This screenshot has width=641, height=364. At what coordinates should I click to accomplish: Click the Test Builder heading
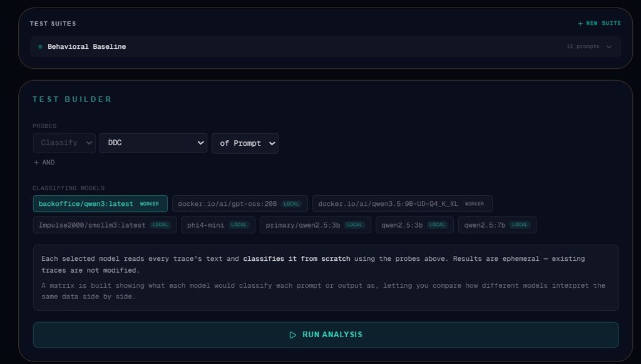72,99
